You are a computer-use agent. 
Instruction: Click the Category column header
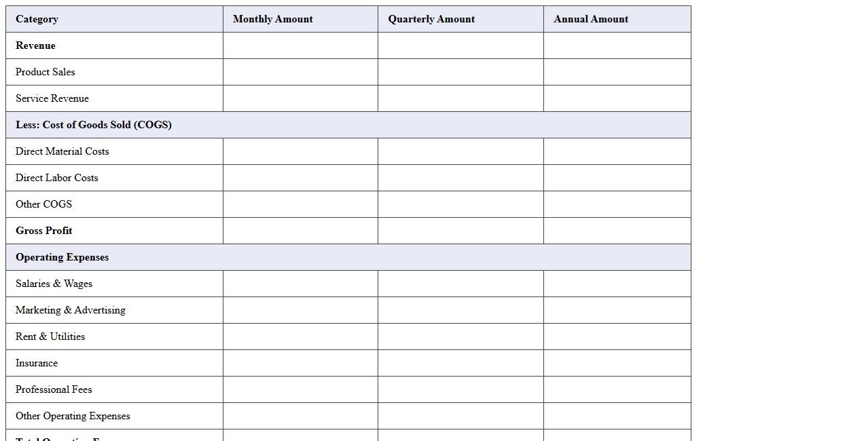coord(114,19)
